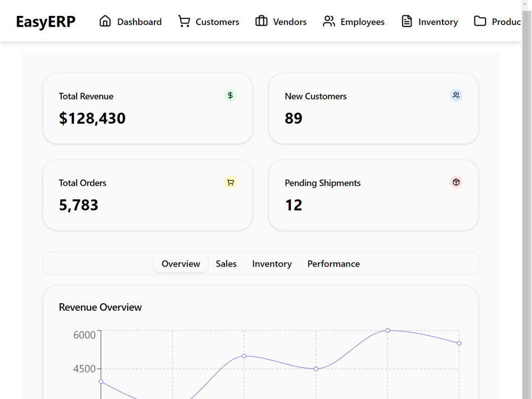The height and width of the screenshot is (399, 532).
Task: Click the Products folder icon
Action: coord(480,21)
